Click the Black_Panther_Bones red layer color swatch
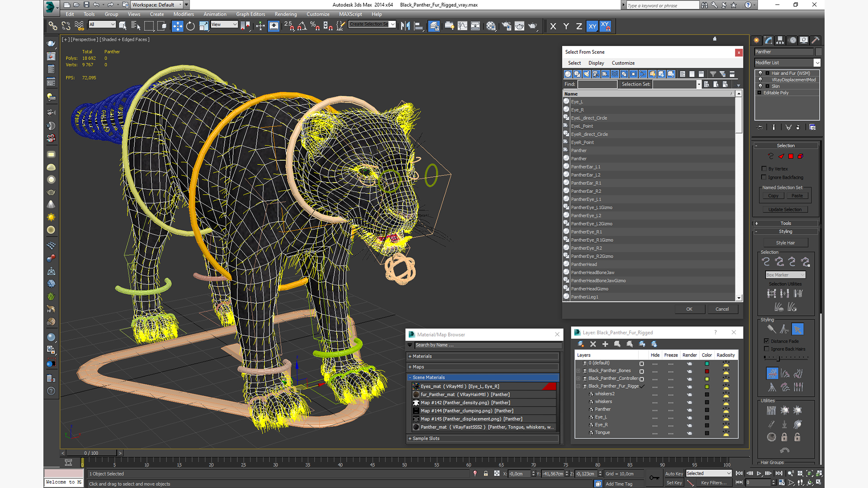The image size is (868, 488). [707, 371]
